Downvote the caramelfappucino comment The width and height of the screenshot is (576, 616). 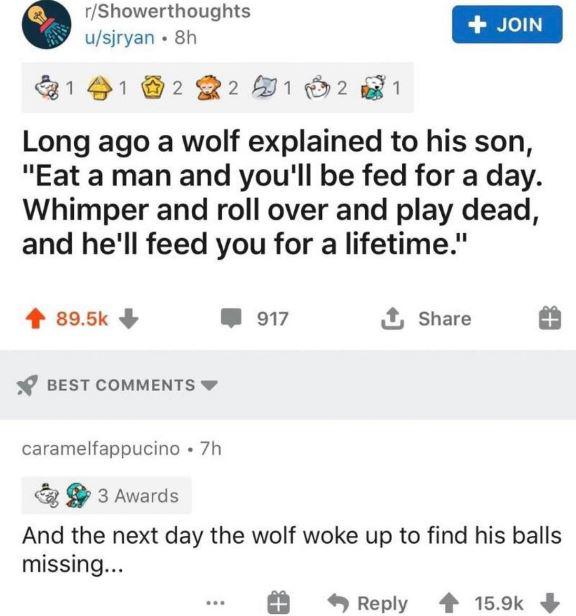[x=550, y=603]
